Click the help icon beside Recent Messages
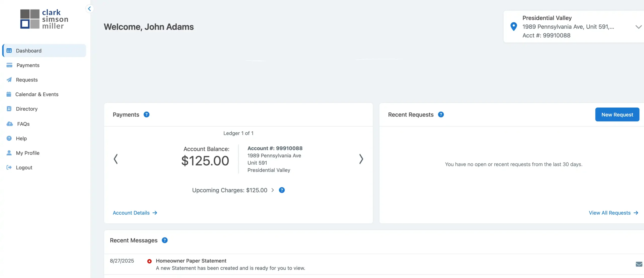This screenshot has height=278, width=644. [165, 240]
